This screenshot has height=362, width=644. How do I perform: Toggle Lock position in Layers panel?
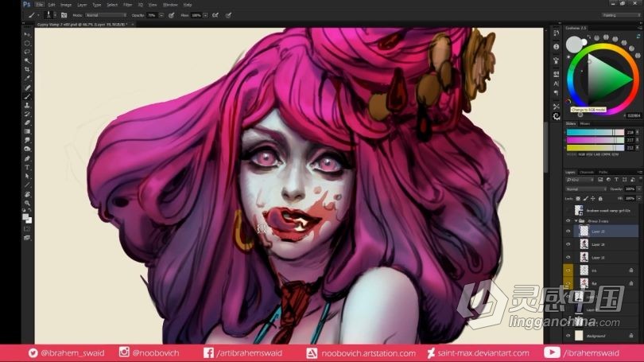coord(593,198)
